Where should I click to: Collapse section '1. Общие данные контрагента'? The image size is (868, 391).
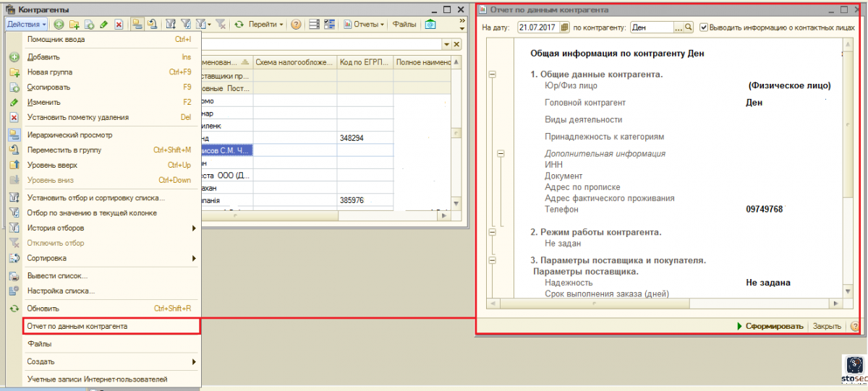click(x=493, y=74)
